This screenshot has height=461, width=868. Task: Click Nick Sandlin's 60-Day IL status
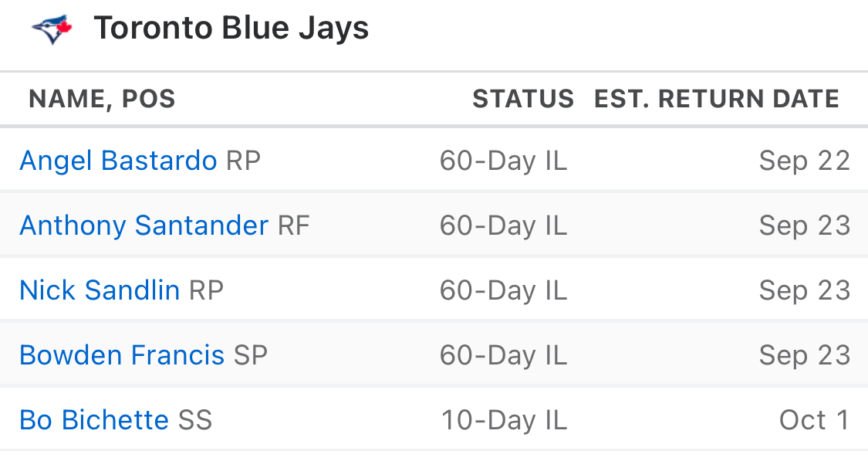[503, 290]
